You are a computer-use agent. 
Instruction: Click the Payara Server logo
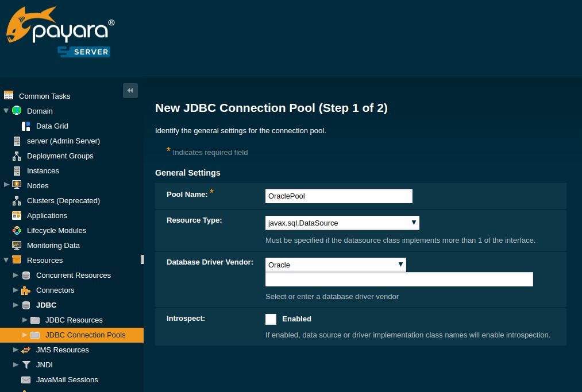[x=60, y=33]
